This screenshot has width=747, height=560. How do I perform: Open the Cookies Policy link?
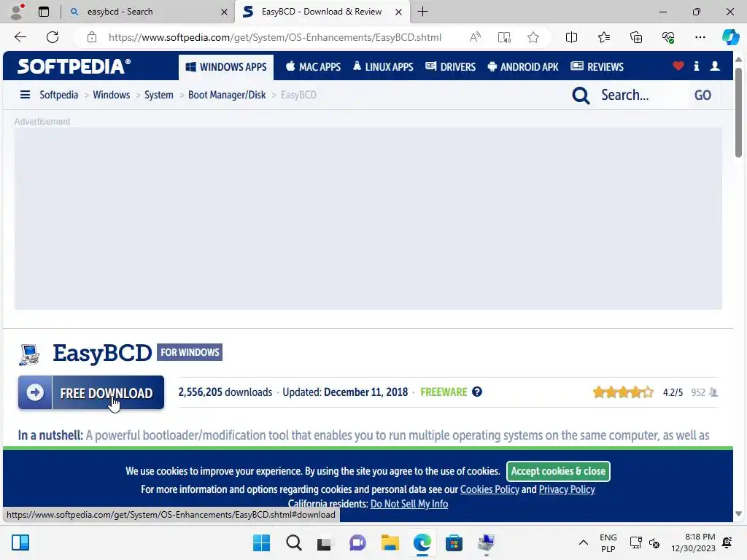click(x=489, y=489)
